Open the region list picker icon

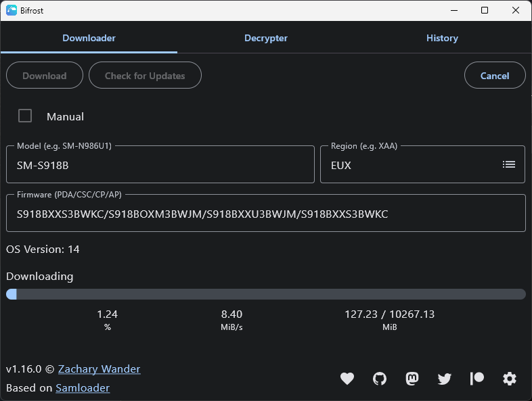(x=509, y=164)
